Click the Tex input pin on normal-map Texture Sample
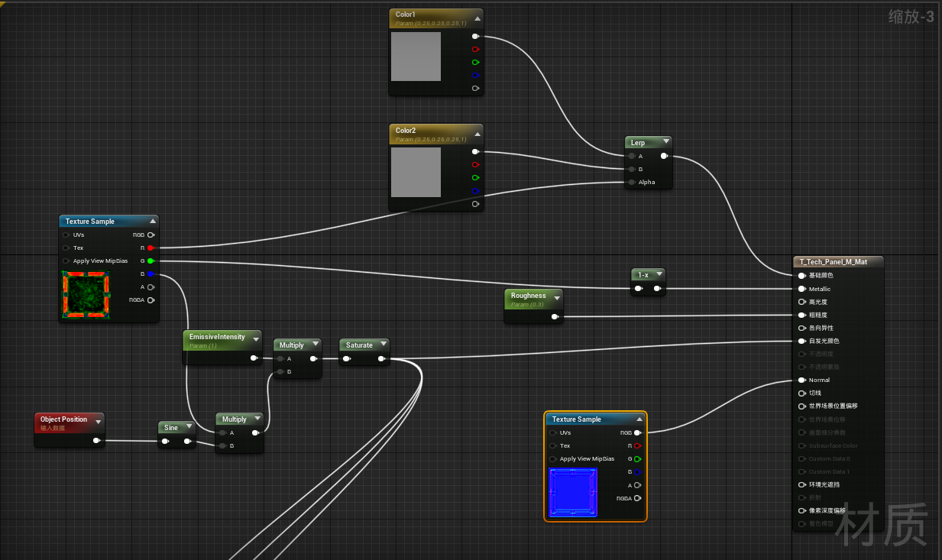This screenshot has width=942, height=560. (x=553, y=445)
